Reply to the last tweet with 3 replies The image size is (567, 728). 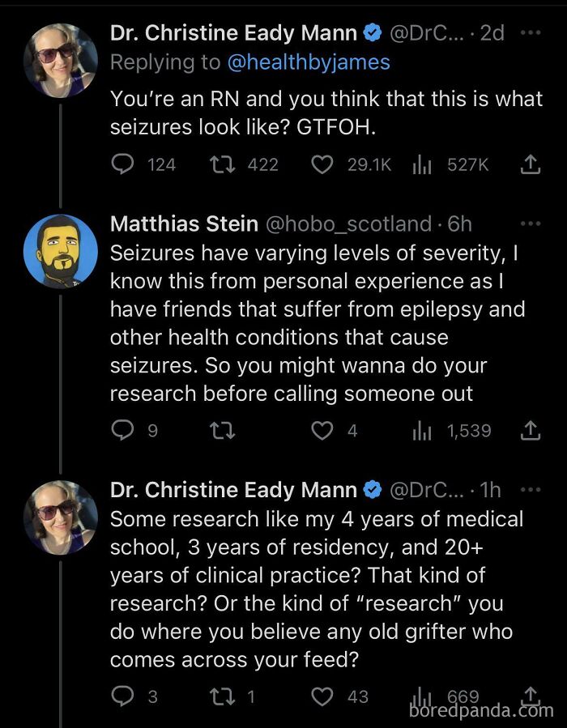pyautogui.click(x=122, y=696)
